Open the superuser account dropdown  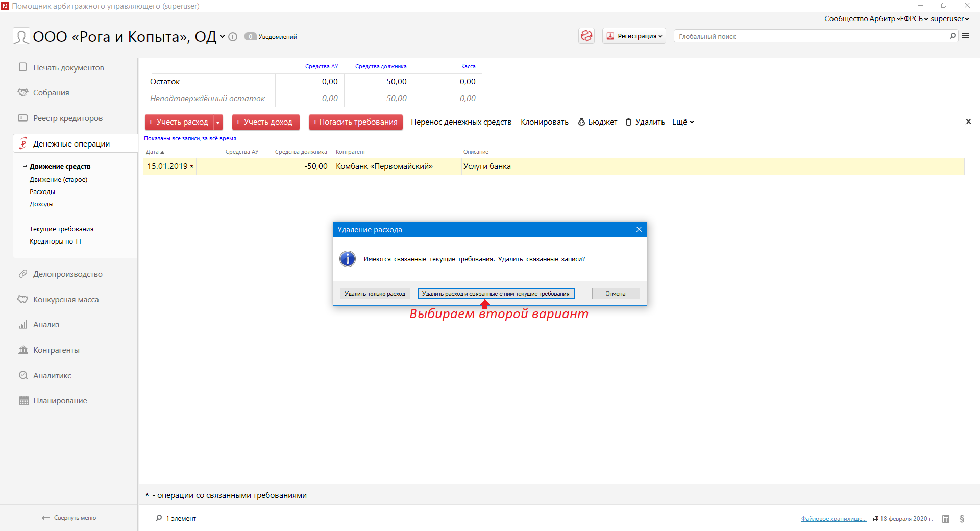[949, 19]
